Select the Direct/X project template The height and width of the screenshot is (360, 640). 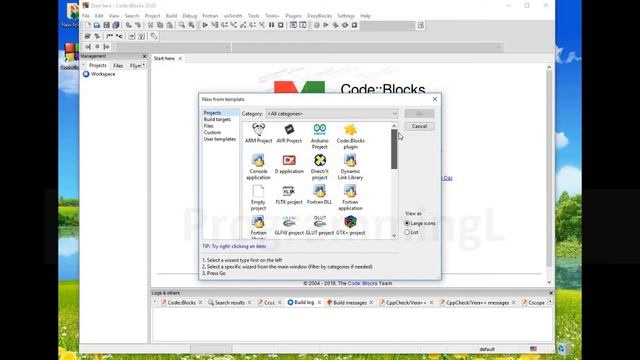click(x=320, y=167)
